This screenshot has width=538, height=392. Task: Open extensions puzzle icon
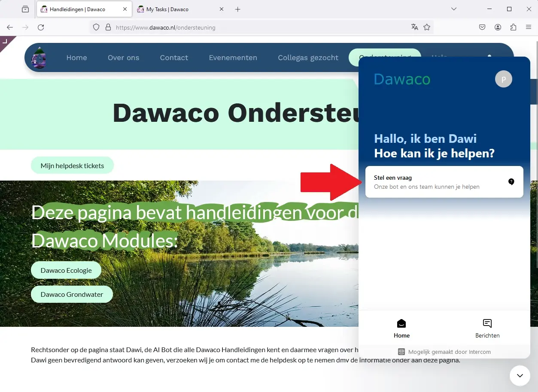point(513,27)
